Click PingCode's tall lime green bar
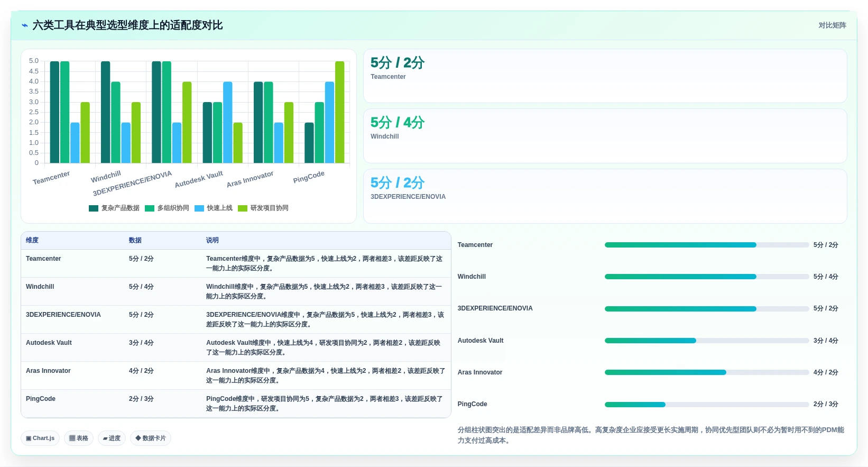Screen dimensions: 868x467 (x=339, y=112)
